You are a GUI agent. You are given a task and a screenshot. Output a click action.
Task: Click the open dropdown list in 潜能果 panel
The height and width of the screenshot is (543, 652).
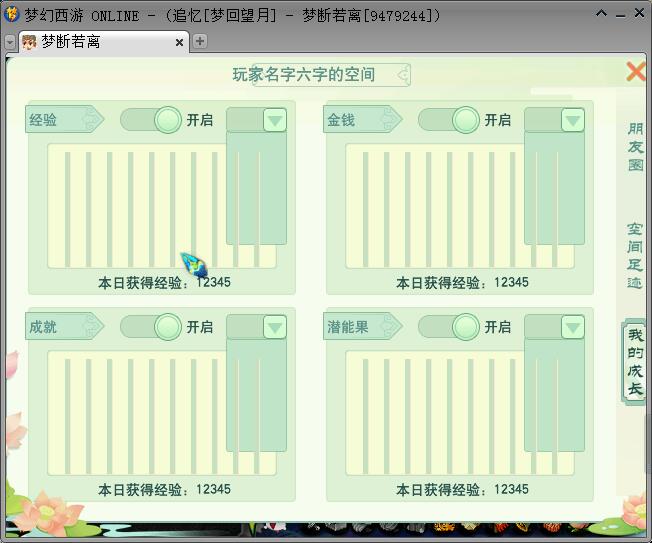555,395
